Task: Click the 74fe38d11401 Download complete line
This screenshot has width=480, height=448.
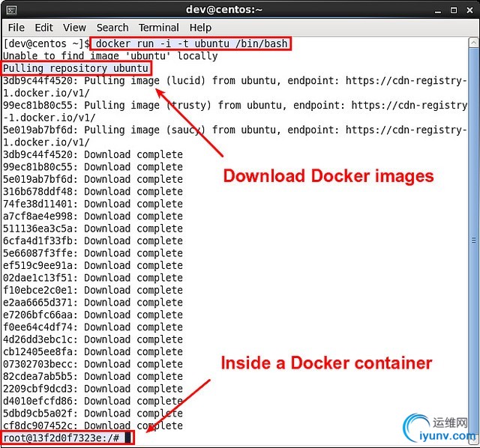Action: pos(93,204)
